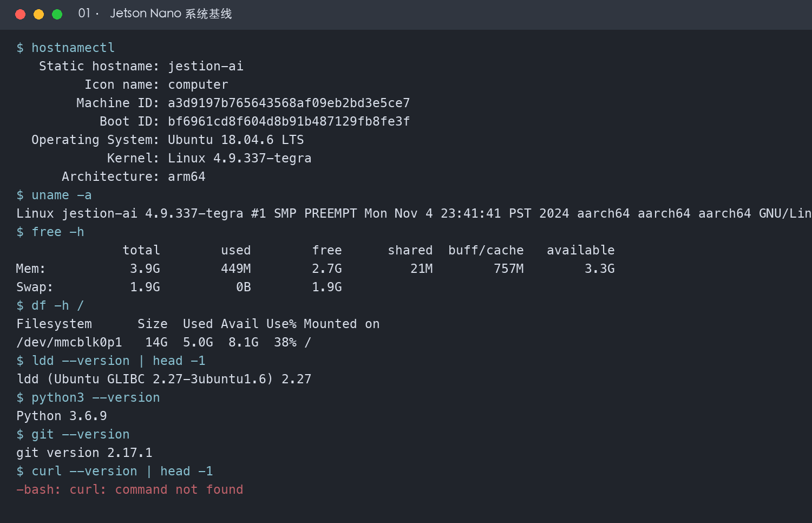The height and width of the screenshot is (523, 812).
Task: Click the 'total' column header
Action: 141,250
